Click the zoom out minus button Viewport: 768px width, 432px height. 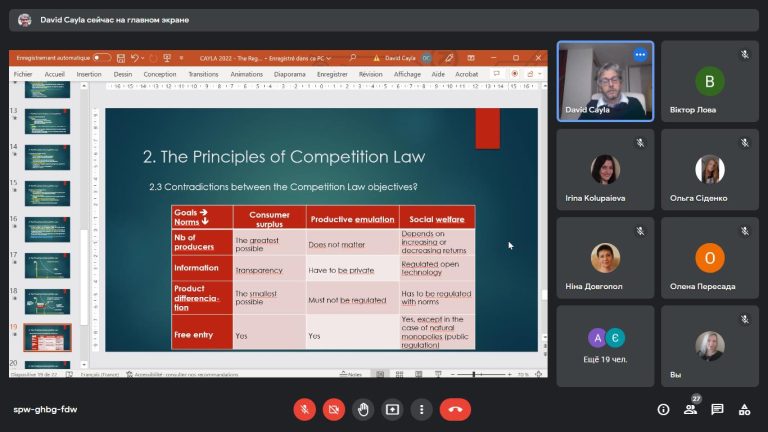(x=453, y=374)
